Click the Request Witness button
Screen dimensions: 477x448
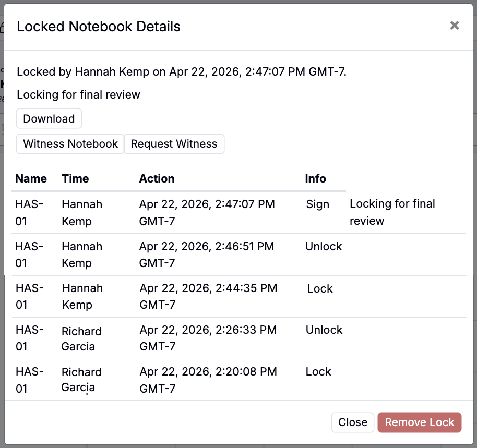pos(174,144)
